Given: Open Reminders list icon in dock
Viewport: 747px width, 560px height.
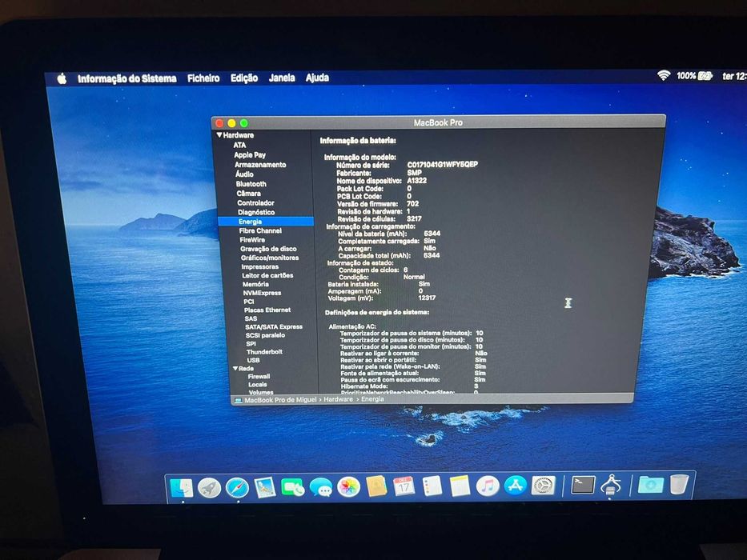Looking at the screenshot, I should (x=432, y=486).
